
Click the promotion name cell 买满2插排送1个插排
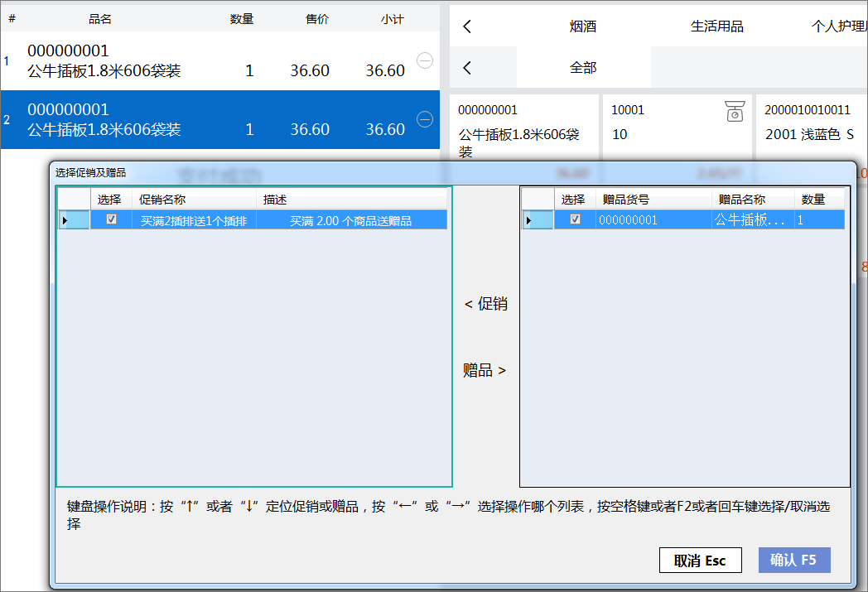click(x=195, y=221)
